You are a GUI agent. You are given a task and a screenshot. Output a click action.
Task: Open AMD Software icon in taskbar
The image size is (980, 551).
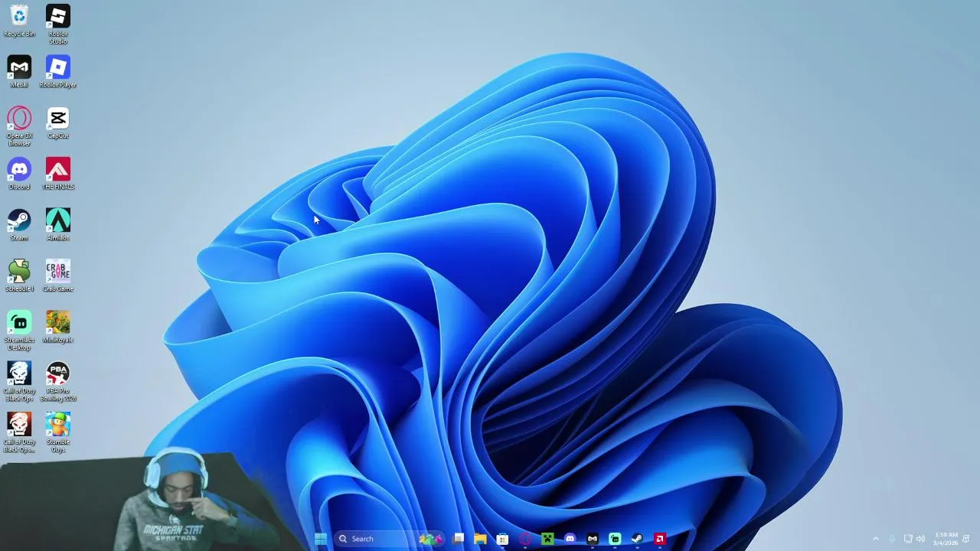click(x=659, y=539)
